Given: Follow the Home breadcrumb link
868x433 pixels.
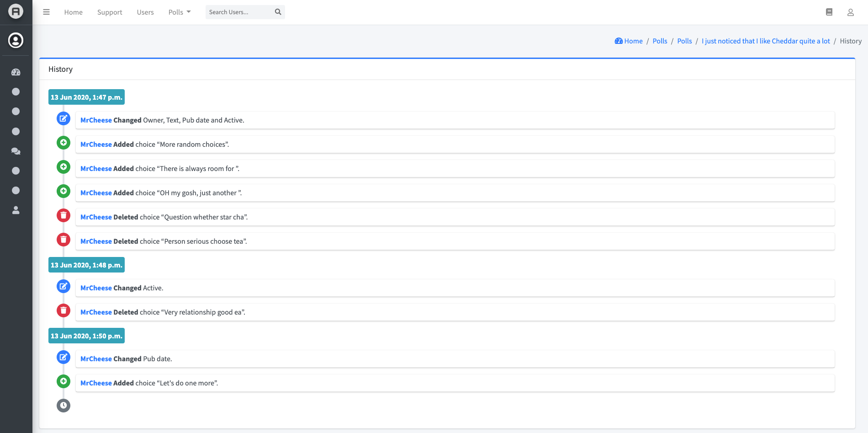Looking at the screenshot, I should click(x=629, y=41).
